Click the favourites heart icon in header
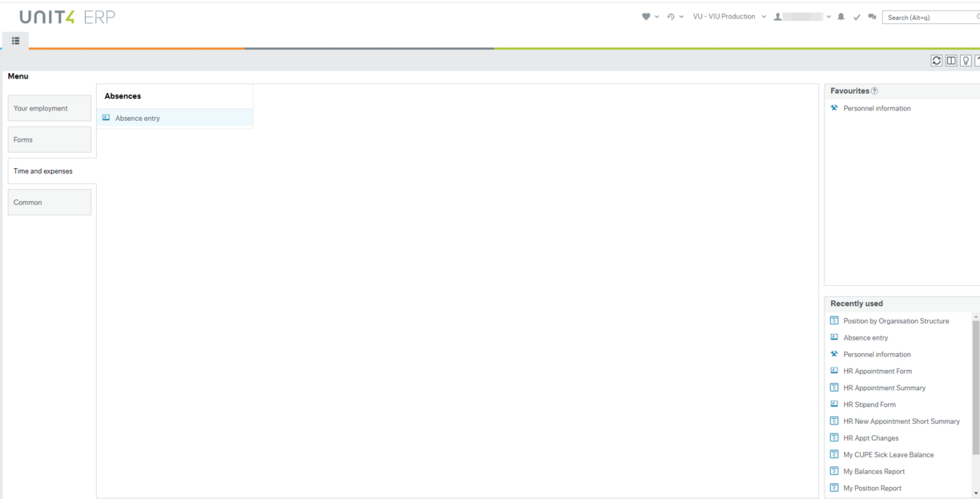Screen dimensions: 980x499 pos(646,17)
